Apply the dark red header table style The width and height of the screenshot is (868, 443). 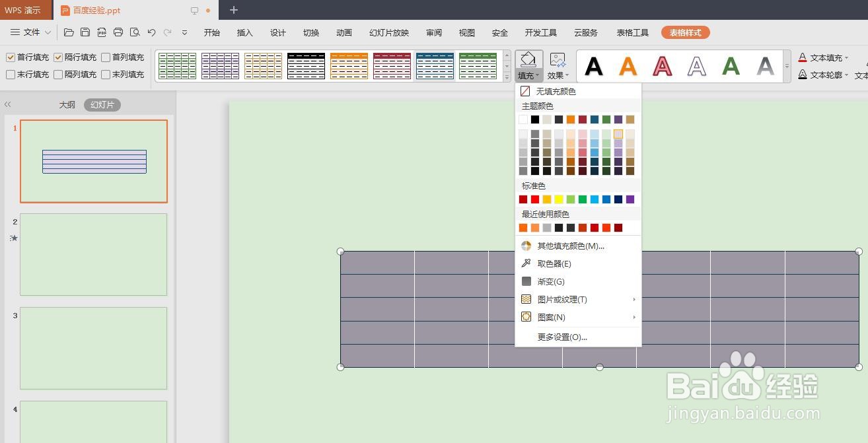[x=392, y=66]
